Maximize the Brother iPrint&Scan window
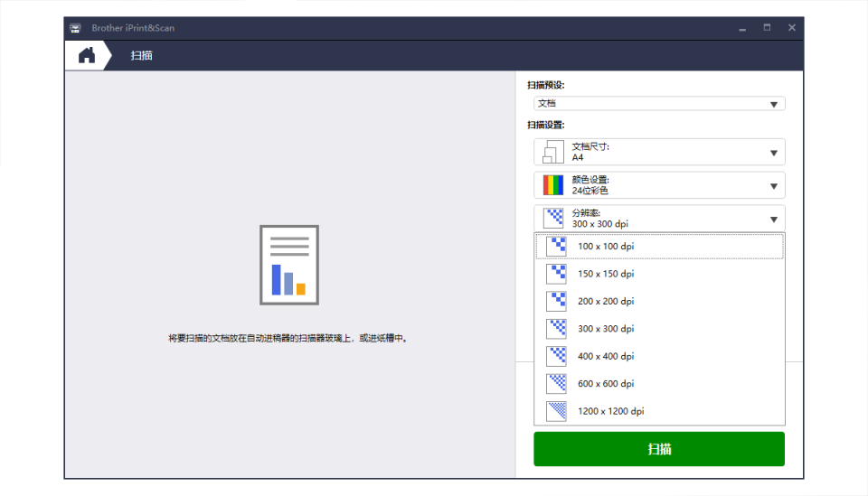Screen dimensions: 868x496 (767, 28)
